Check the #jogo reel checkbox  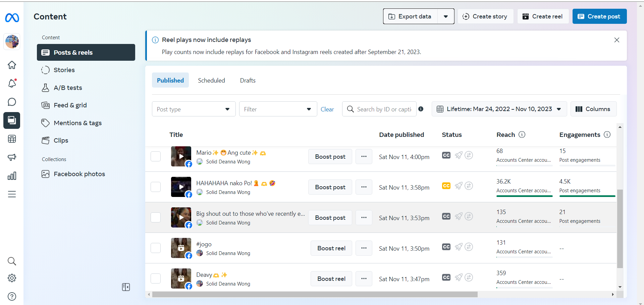point(156,248)
